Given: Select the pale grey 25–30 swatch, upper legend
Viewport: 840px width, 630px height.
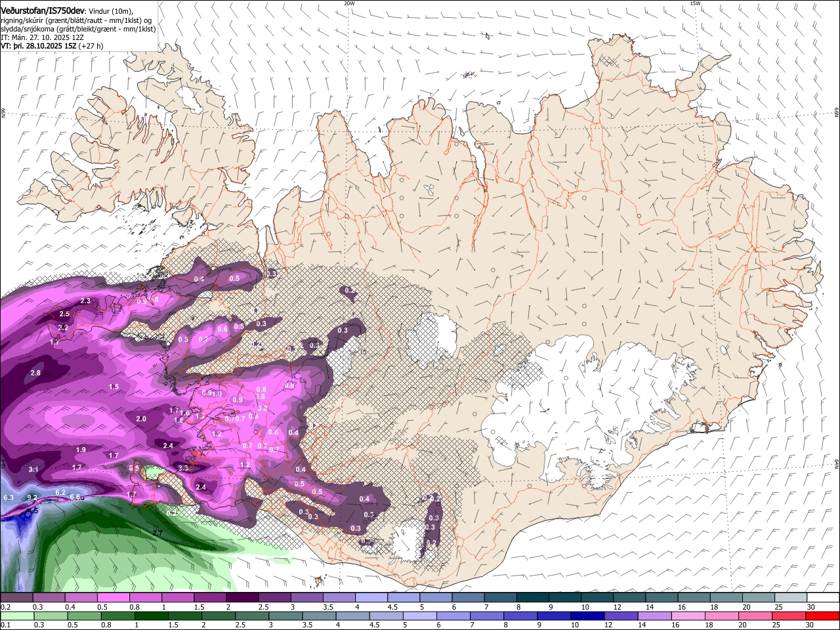Looking at the screenshot, I should [791, 598].
